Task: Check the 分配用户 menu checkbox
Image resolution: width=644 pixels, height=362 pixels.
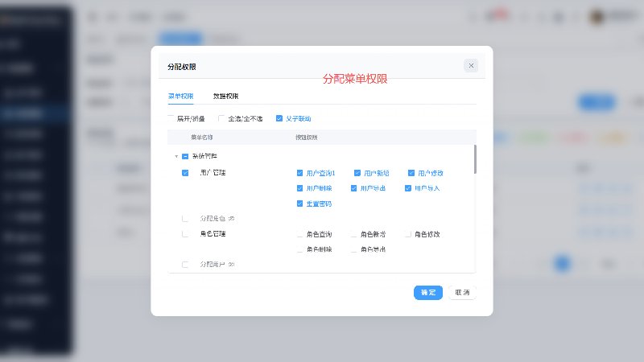Action: 185,265
